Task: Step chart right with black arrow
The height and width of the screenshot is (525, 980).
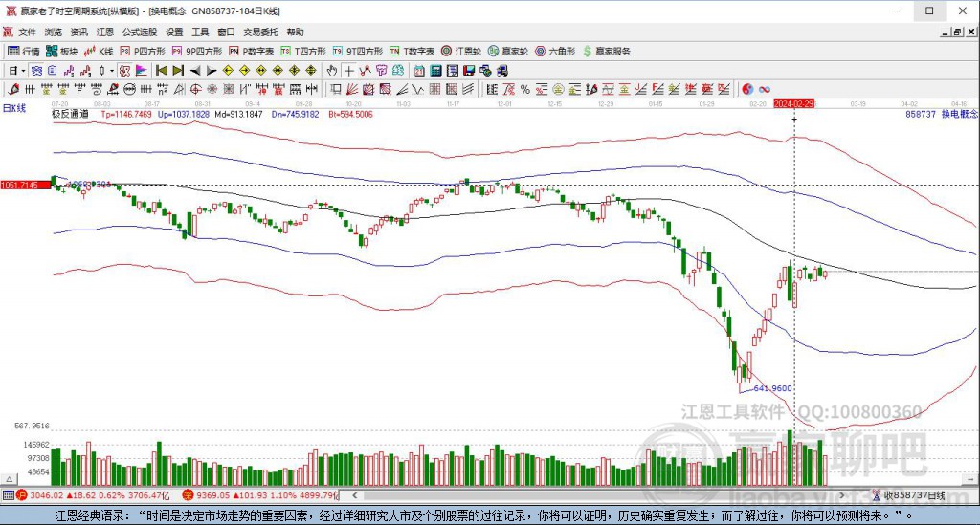Action: point(212,71)
